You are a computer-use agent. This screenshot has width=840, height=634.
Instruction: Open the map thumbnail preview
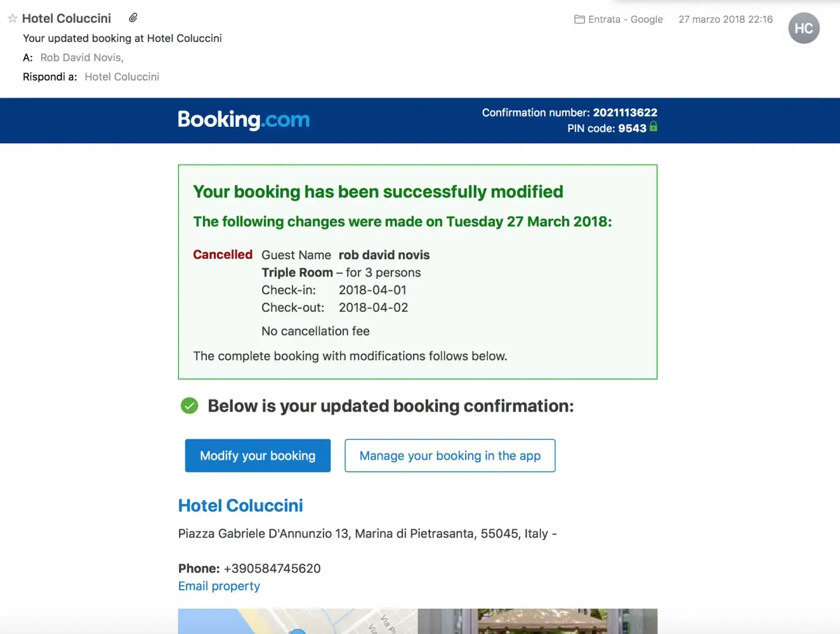[297, 621]
